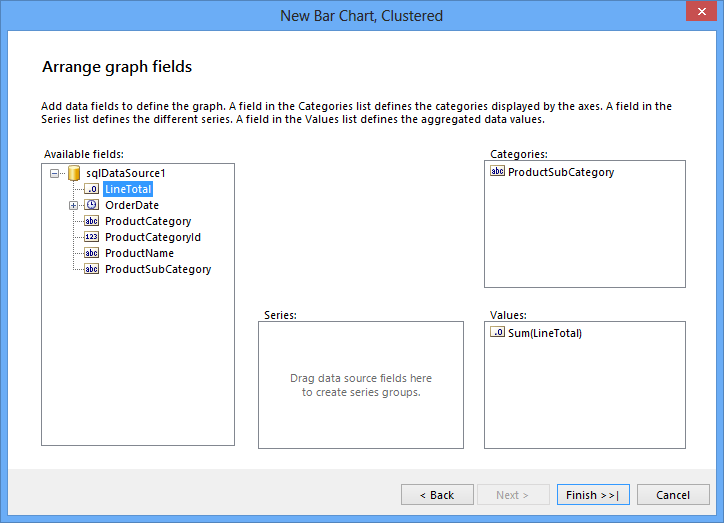Click the empty Series drop area
Image resolution: width=724 pixels, height=523 pixels.
[x=361, y=385]
